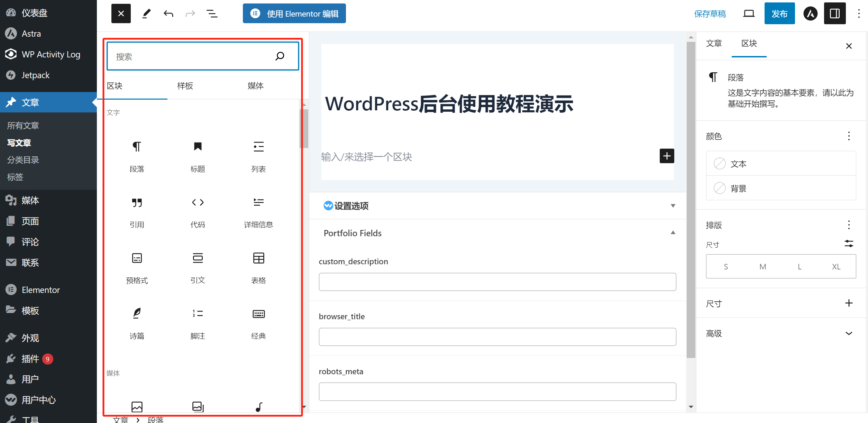Expand the 设置选项 panel arrow

click(x=673, y=206)
